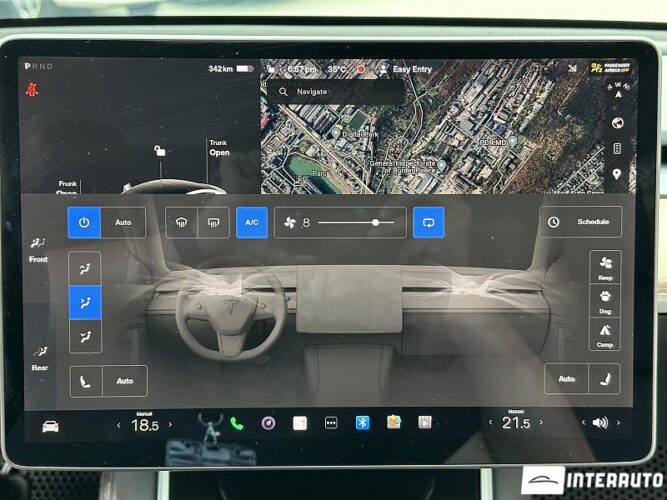Tap the 18.5 driver temperature value
The image size is (667, 500).
(145, 425)
